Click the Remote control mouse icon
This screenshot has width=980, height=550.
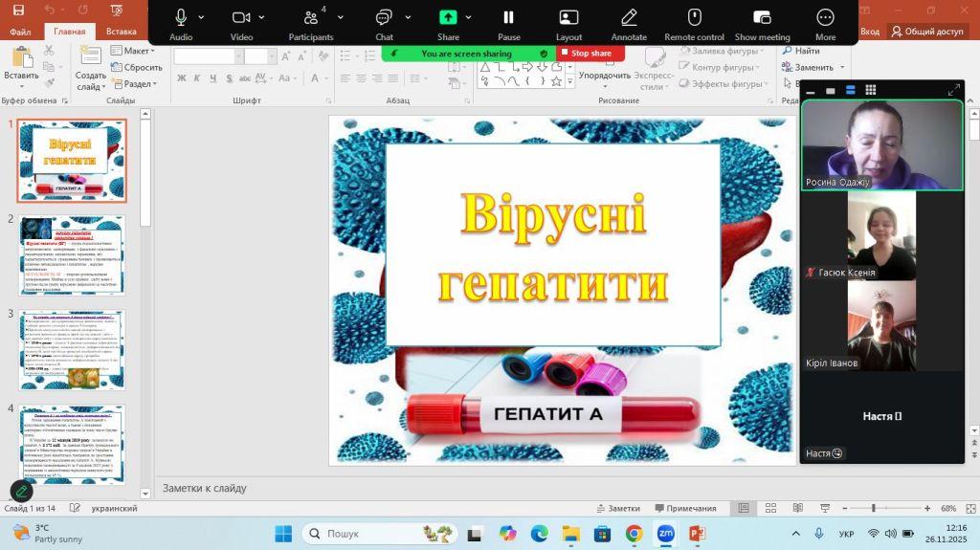pos(695,17)
